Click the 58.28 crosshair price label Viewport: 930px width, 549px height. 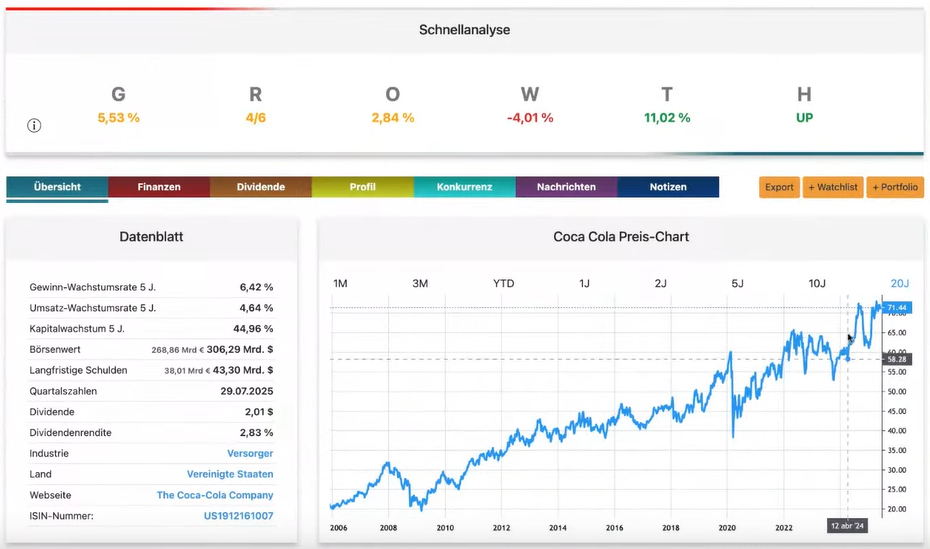[896, 359]
